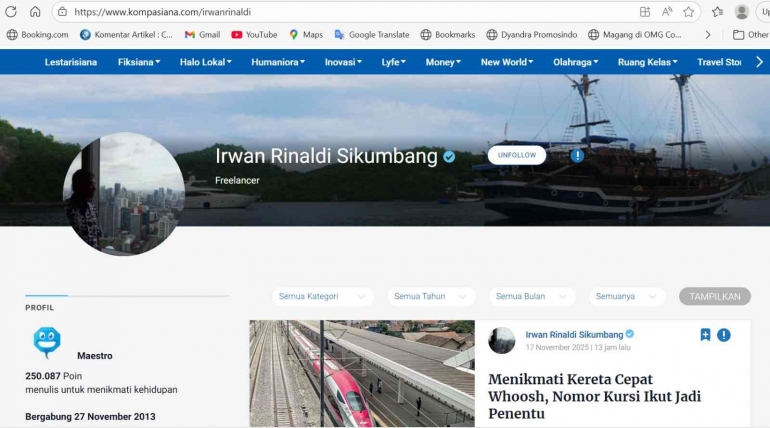
Task: View site information lock icon in address bar
Action: click(x=62, y=11)
